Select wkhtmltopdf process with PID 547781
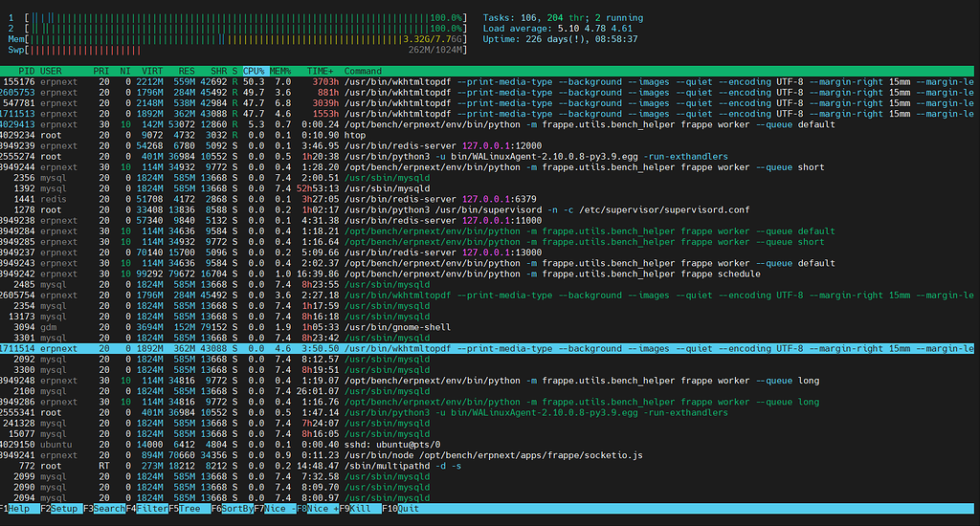 click(487, 103)
